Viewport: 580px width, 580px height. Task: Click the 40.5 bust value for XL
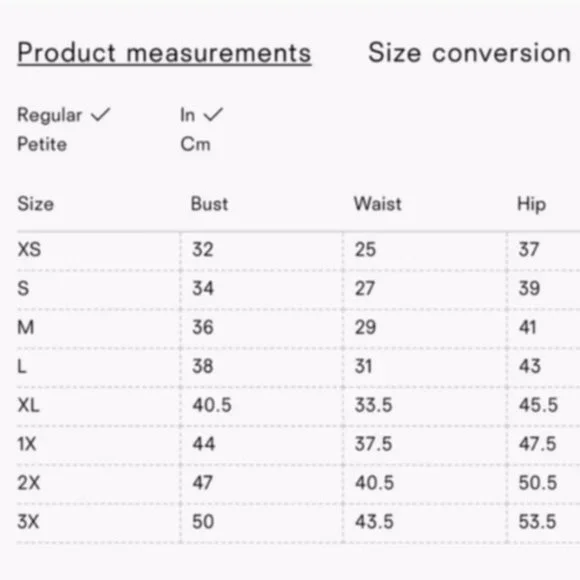click(212, 405)
